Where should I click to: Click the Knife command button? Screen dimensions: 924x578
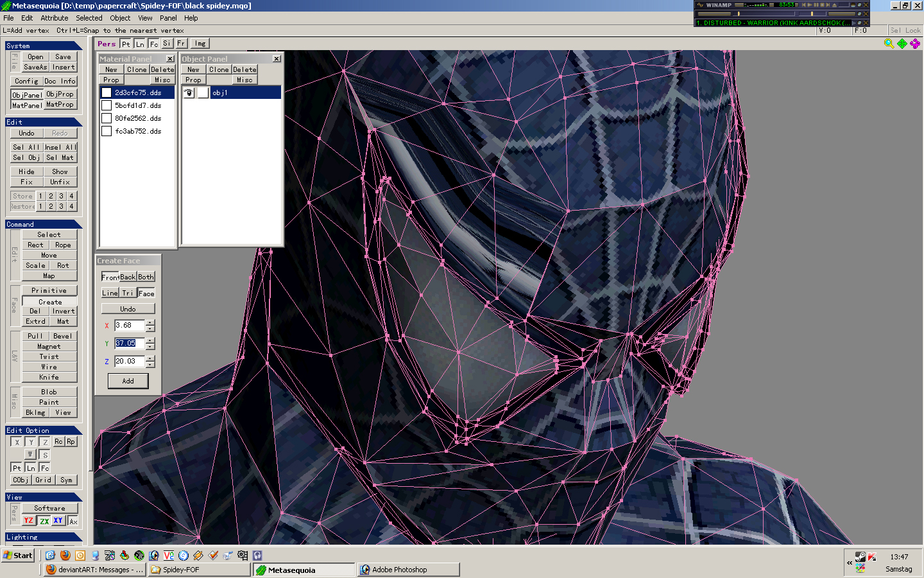tap(49, 377)
